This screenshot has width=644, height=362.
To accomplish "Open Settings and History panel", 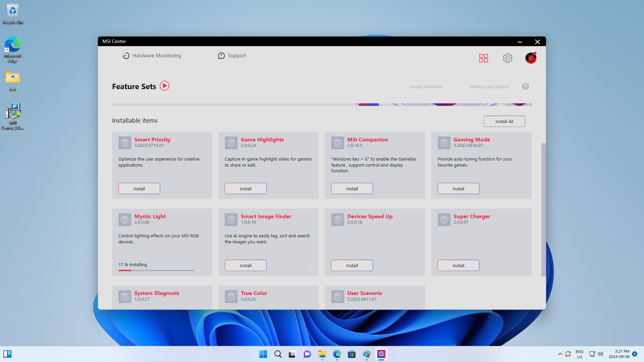I will (x=489, y=86).
